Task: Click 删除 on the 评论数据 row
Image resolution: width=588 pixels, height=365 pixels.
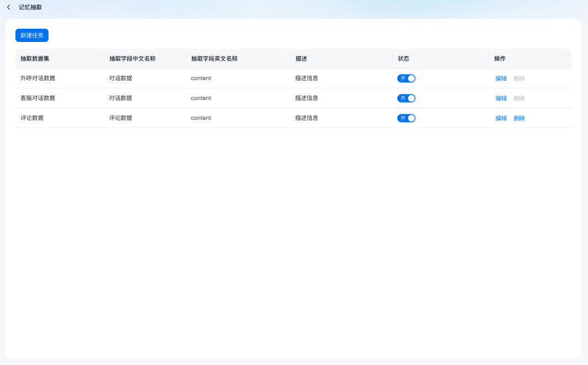Action: click(519, 118)
